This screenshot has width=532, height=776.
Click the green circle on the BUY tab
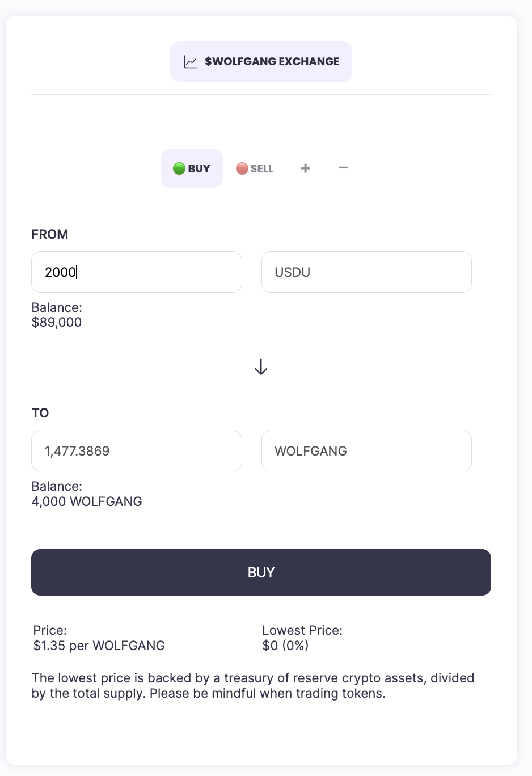click(x=179, y=168)
